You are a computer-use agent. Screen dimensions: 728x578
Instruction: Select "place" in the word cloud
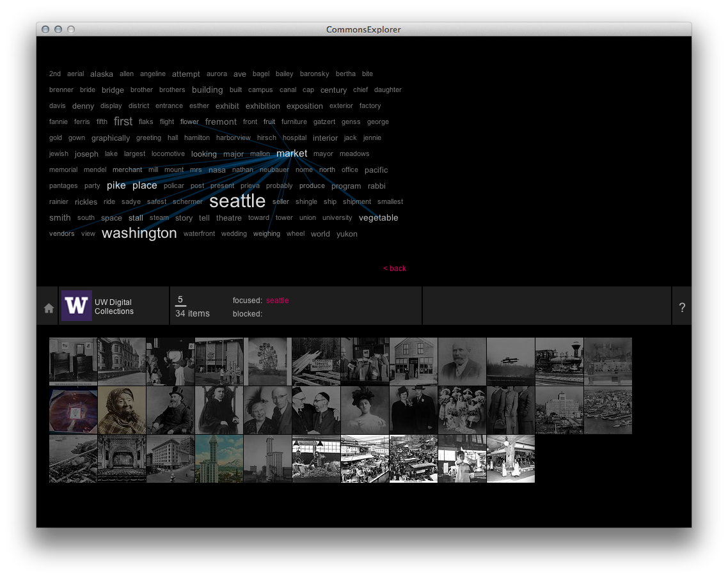point(145,185)
